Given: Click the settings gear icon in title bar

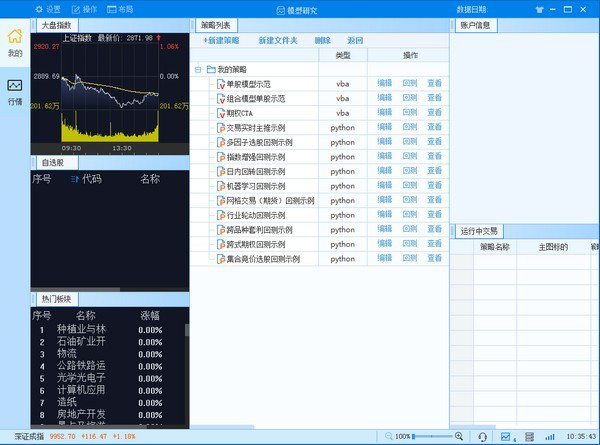Looking at the screenshot, I should tap(39, 9).
